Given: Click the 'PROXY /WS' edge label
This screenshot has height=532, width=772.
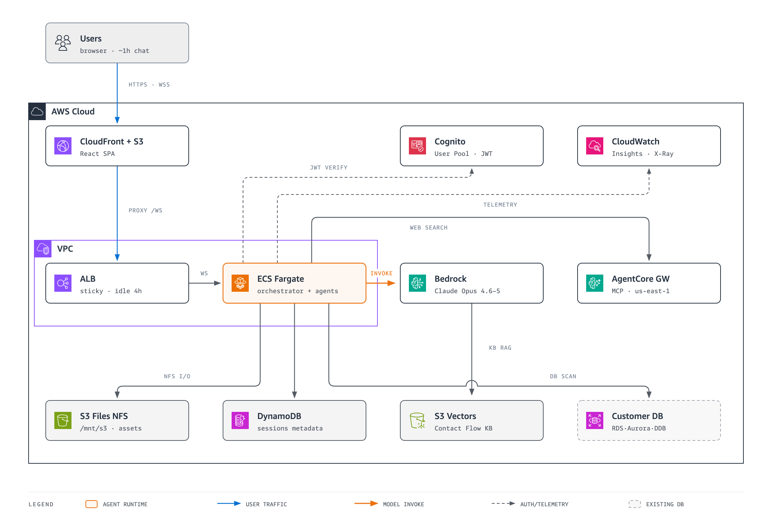Looking at the screenshot, I should click(145, 211).
